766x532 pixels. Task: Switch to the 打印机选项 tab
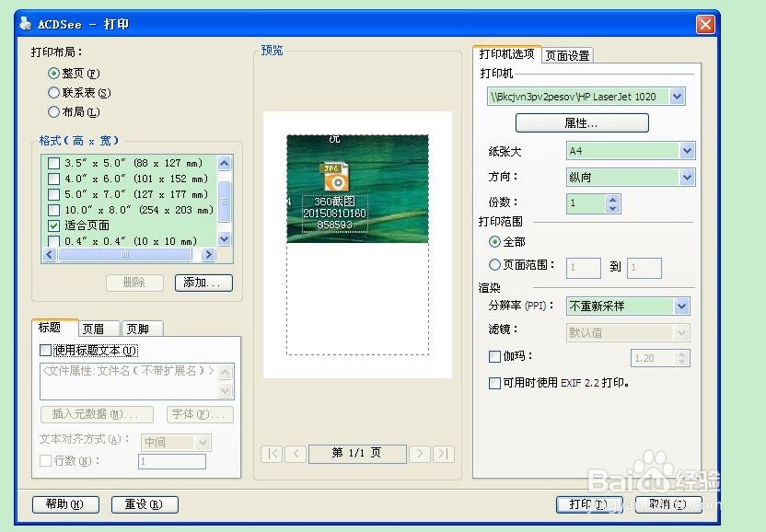tap(506, 53)
